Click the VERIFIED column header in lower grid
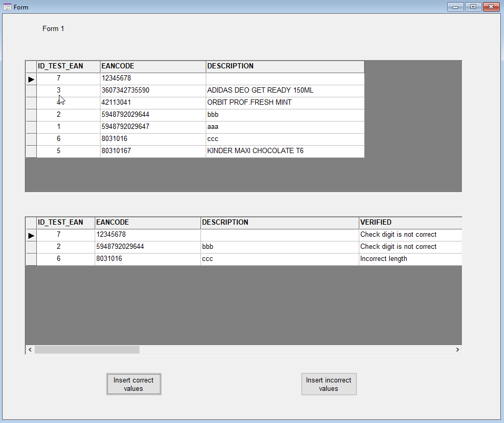 (x=410, y=223)
